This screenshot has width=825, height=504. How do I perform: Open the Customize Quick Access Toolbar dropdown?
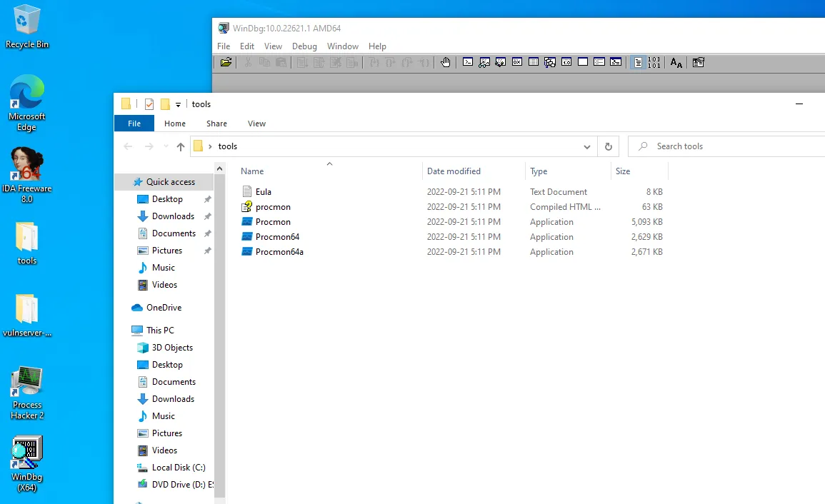[178, 104]
